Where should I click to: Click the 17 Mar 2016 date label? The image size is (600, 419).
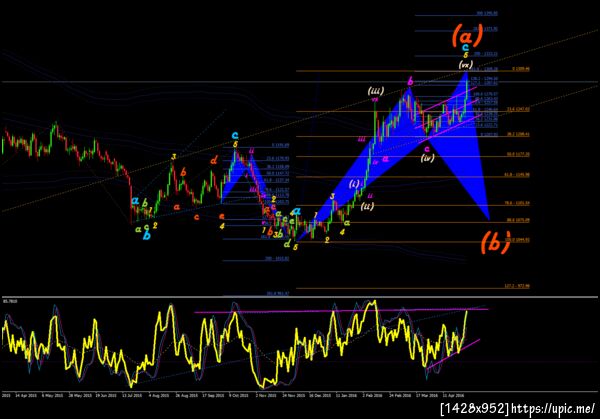(x=427, y=395)
